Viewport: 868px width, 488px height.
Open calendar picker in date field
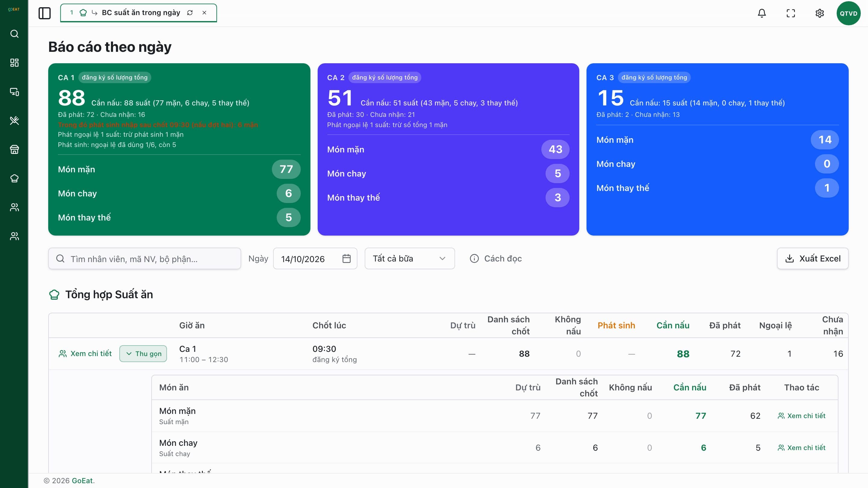pos(346,259)
